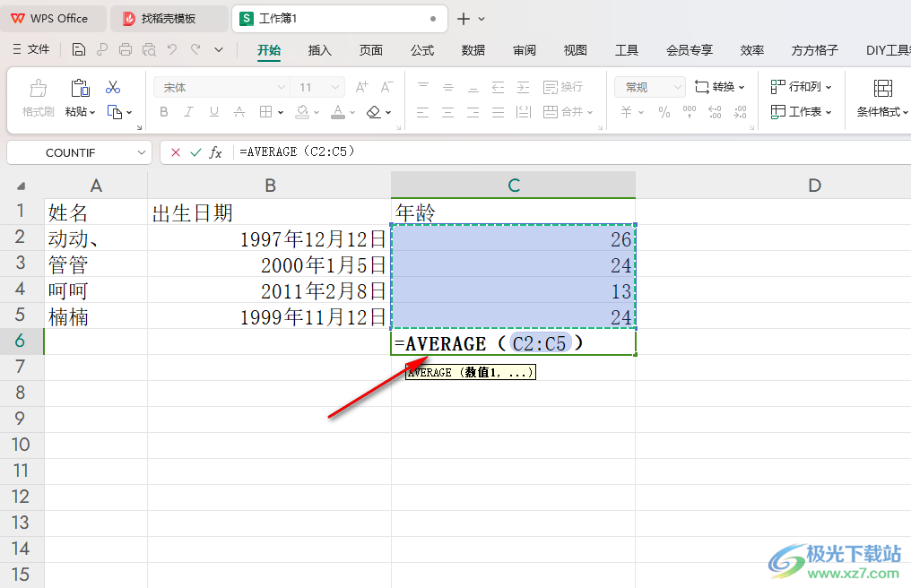Click the Print icon
Image resolution: width=911 pixels, height=588 pixels.
[x=125, y=50]
